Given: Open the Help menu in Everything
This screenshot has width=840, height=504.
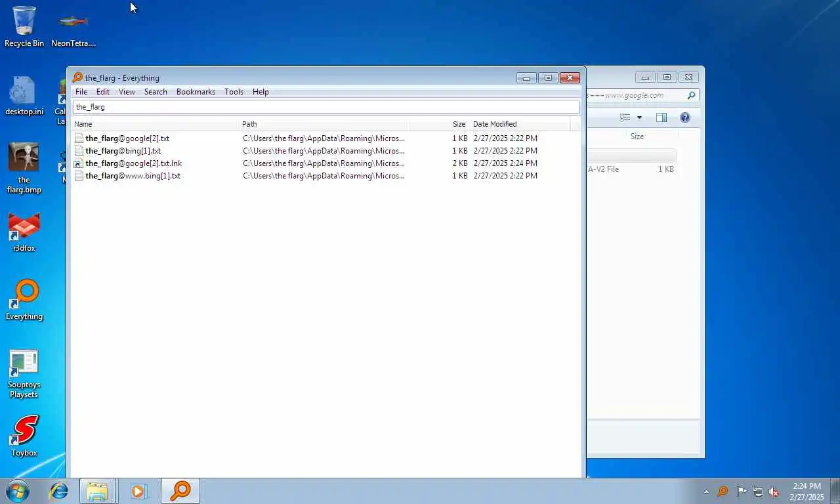Looking at the screenshot, I should pos(261,92).
